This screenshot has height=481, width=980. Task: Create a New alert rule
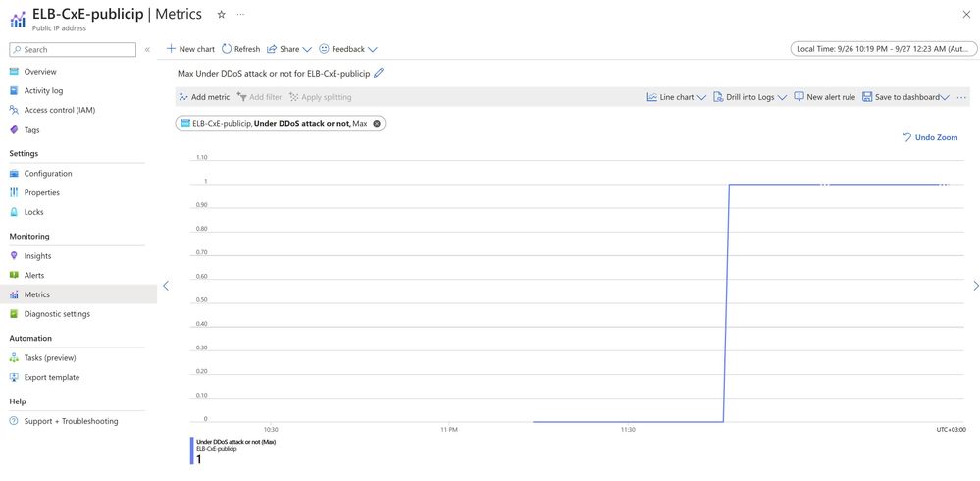point(824,97)
